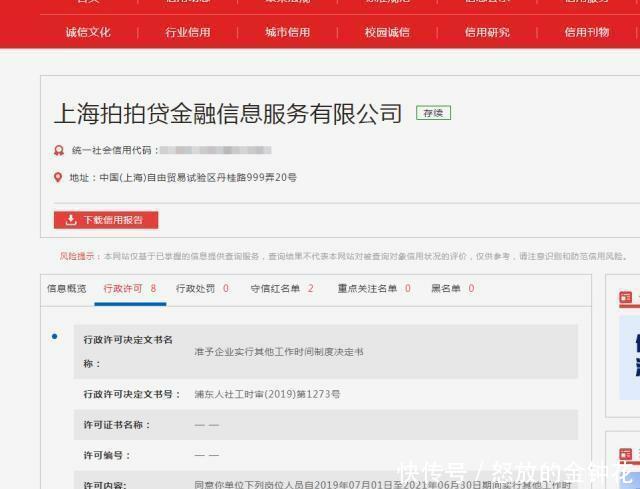Open the 诚信文化 navigation item
The image size is (640, 489).
[88, 32]
